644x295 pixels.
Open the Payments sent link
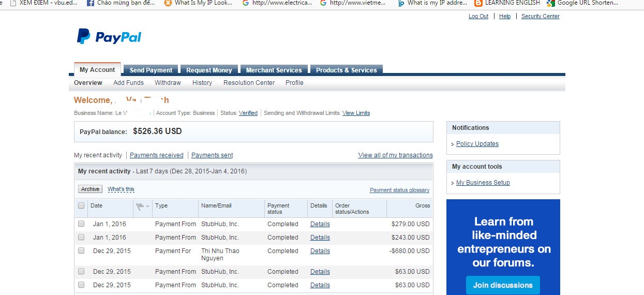(x=212, y=155)
